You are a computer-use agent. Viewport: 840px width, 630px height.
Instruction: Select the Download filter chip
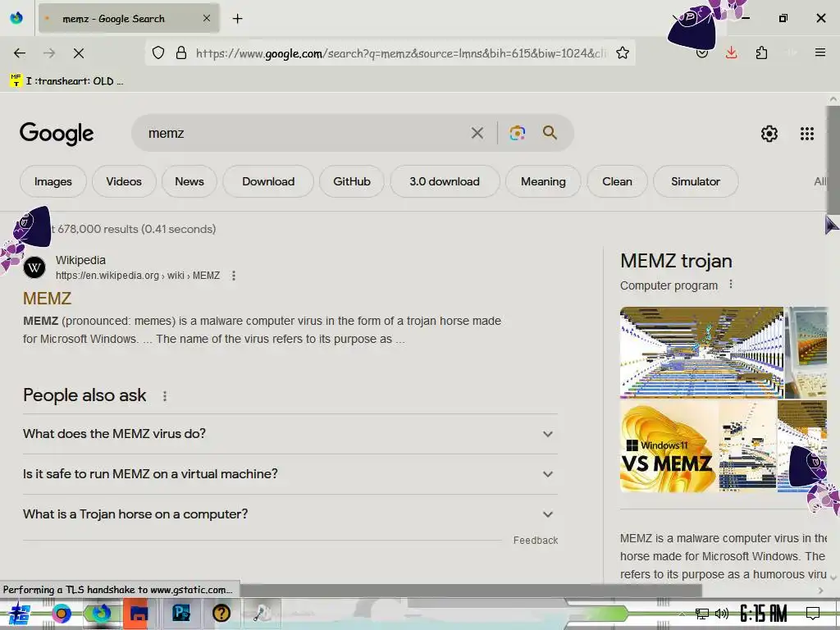tap(268, 181)
